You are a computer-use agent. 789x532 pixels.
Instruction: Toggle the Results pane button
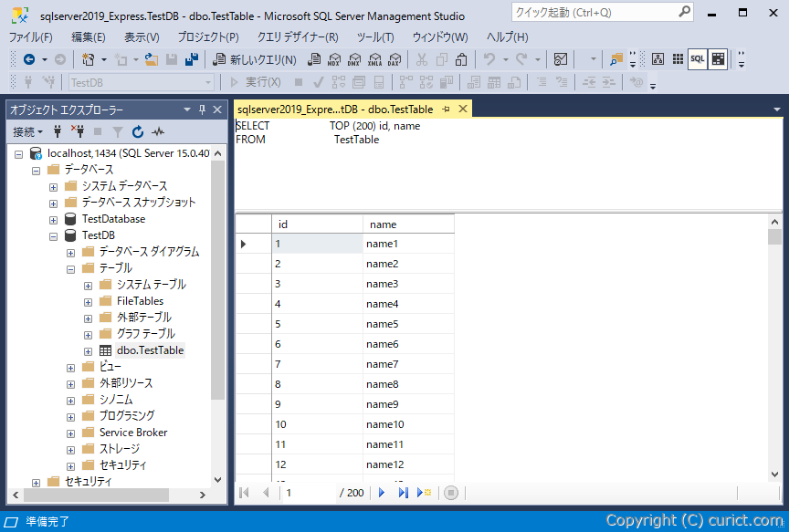[718, 59]
